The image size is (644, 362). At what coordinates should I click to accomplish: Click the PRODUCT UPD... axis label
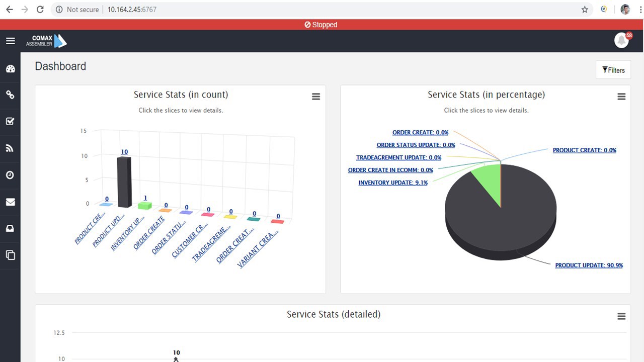109,231
